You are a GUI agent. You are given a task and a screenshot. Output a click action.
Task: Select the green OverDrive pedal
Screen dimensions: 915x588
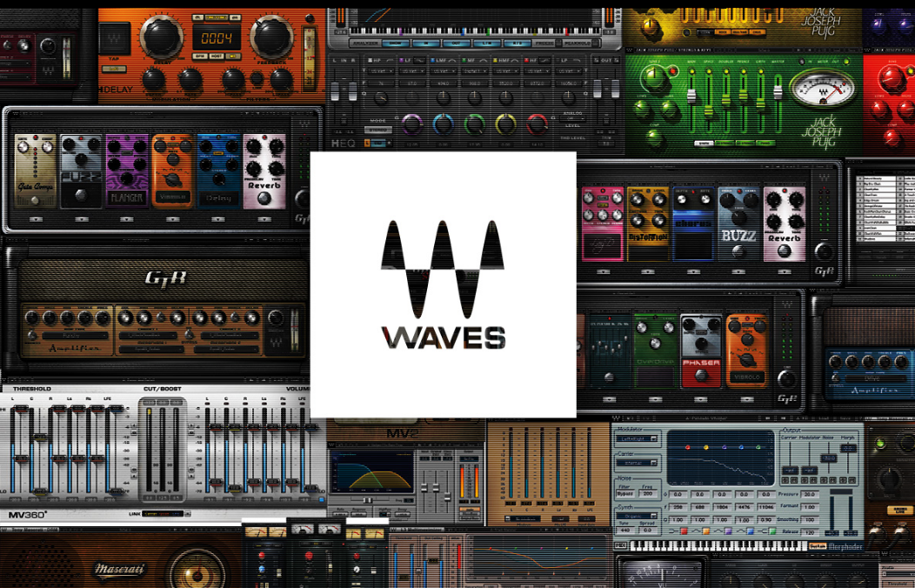click(x=655, y=351)
